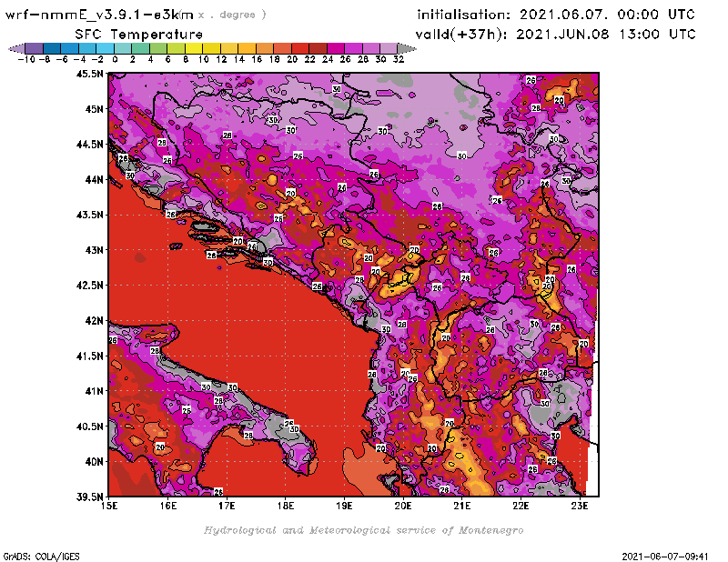Click the '43N' latitude axis label
728x562 pixels.
tap(94, 250)
